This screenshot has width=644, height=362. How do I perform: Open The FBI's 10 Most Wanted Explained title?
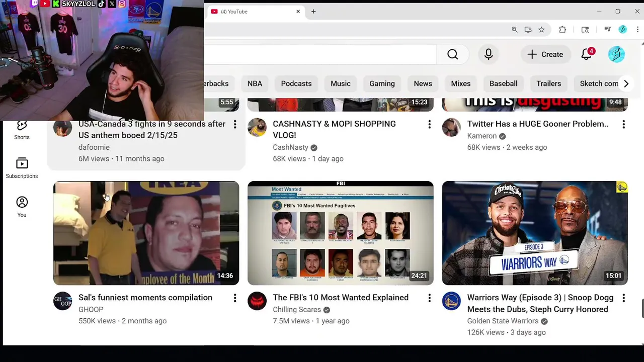tap(341, 298)
